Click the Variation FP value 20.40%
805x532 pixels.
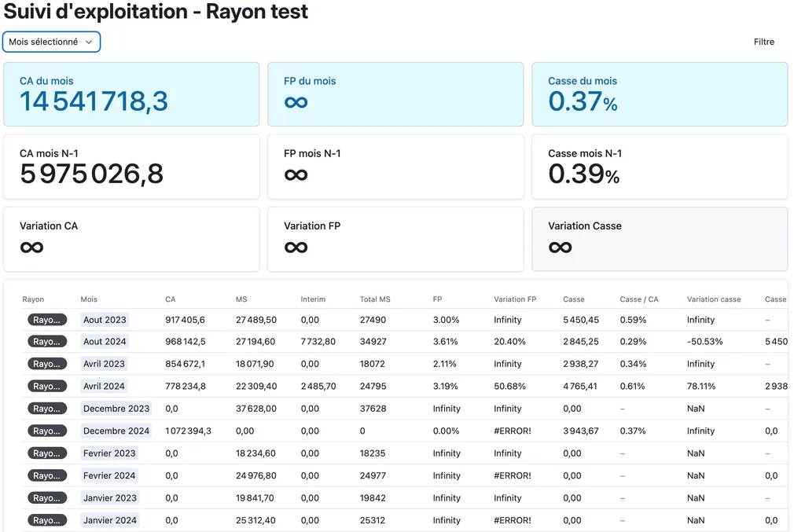(x=509, y=342)
